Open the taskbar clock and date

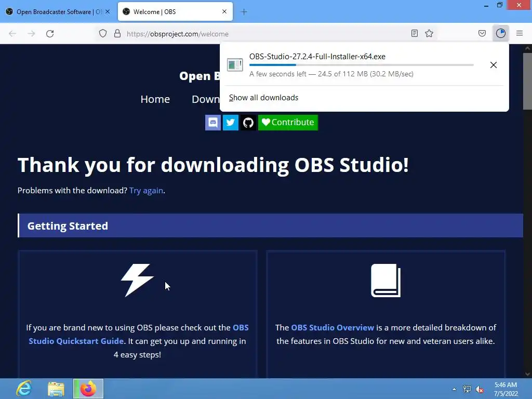pyautogui.click(x=506, y=389)
